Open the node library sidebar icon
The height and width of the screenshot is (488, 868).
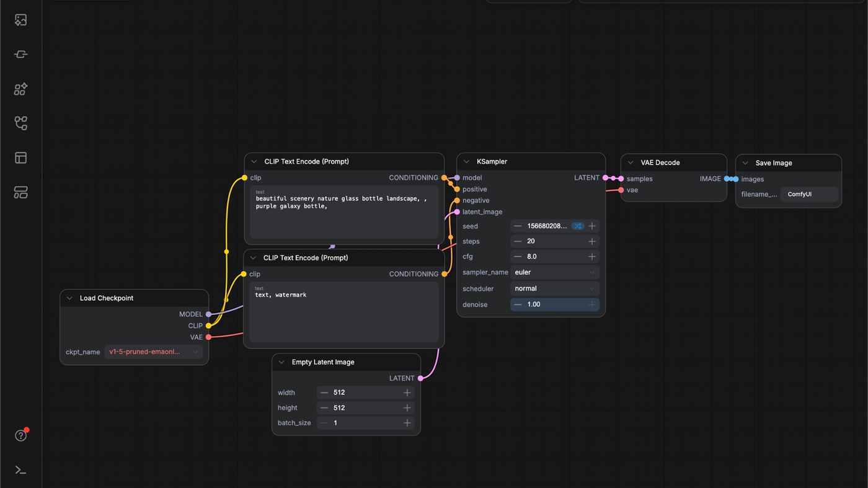click(20, 55)
